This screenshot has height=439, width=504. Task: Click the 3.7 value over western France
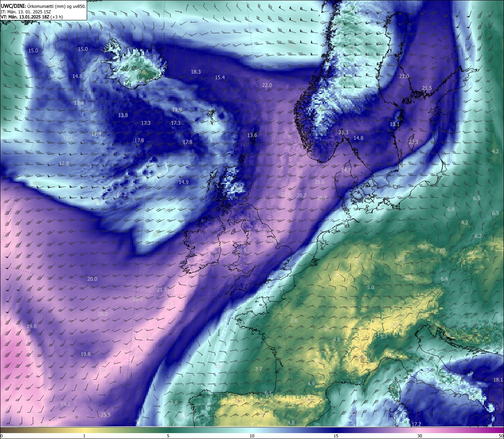[258, 369]
